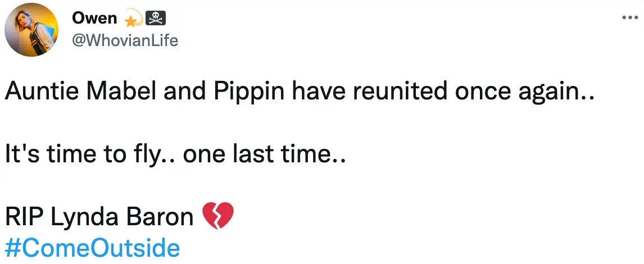Click the shooting star emoji beside Owen
Viewport: 644px width, 264px height.
coord(131,19)
